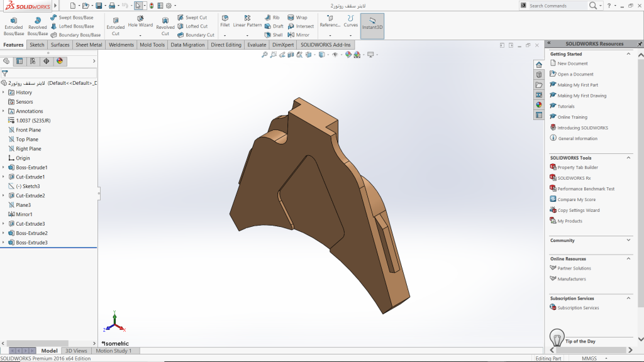This screenshot has height=362, width=644.
Task: Click the Performance Benchmark Test link
Action: pos(586,189)
